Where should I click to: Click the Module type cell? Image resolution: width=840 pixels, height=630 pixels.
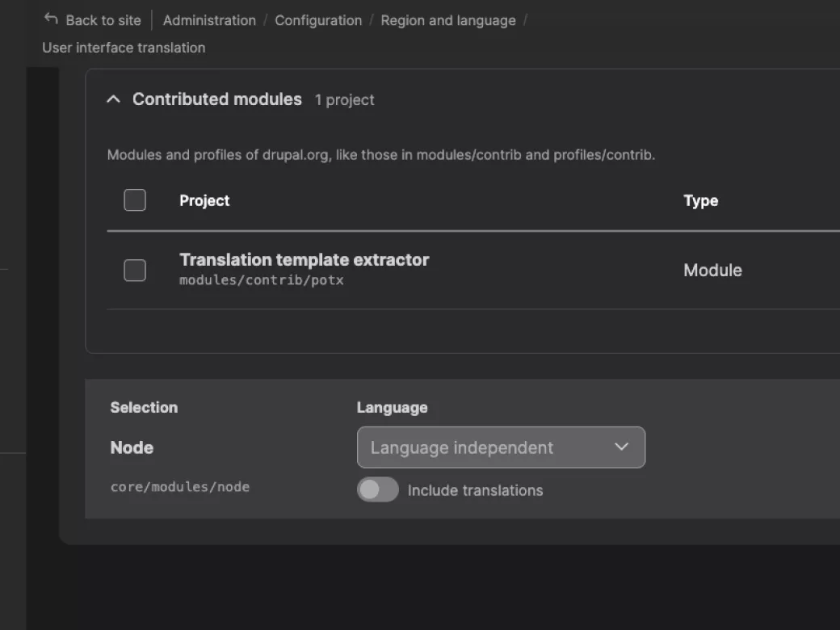pos(712,270)
